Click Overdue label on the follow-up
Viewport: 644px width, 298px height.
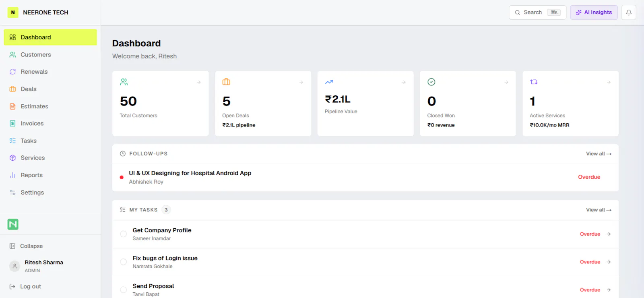point(589,177)
